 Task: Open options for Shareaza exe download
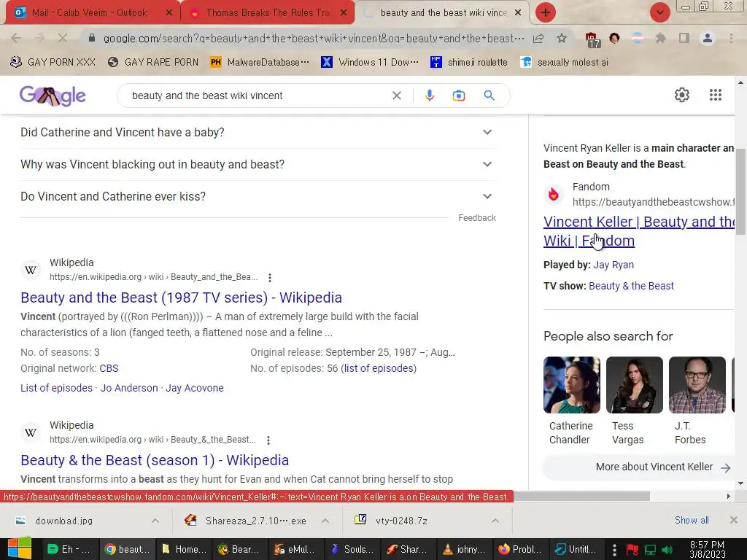[325, 521]
